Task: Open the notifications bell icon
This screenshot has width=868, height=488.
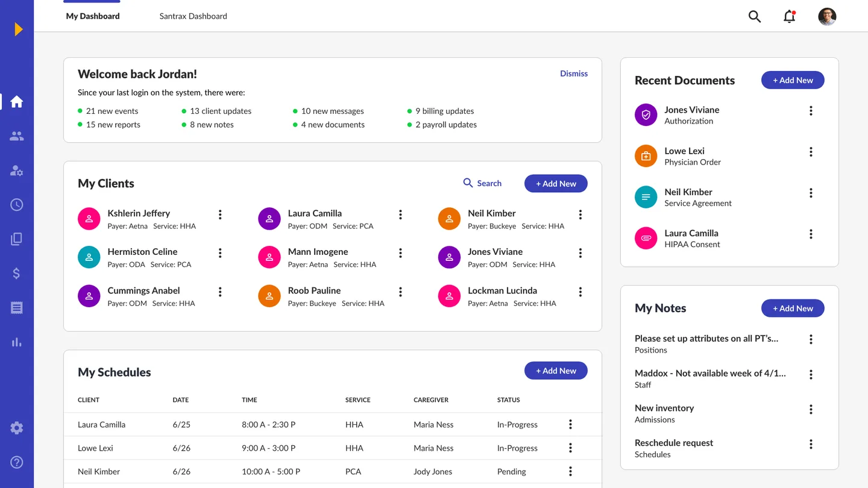Action: [789, 16]
